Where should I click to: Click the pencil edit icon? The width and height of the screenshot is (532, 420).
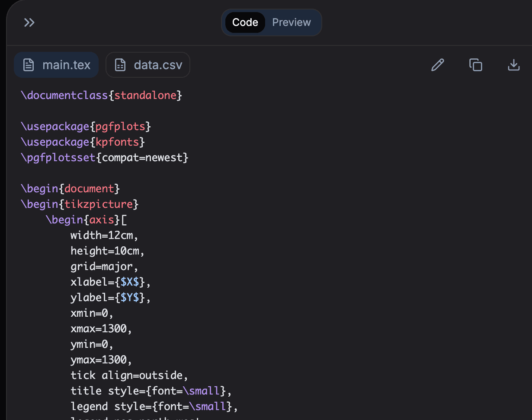point(438,65)
